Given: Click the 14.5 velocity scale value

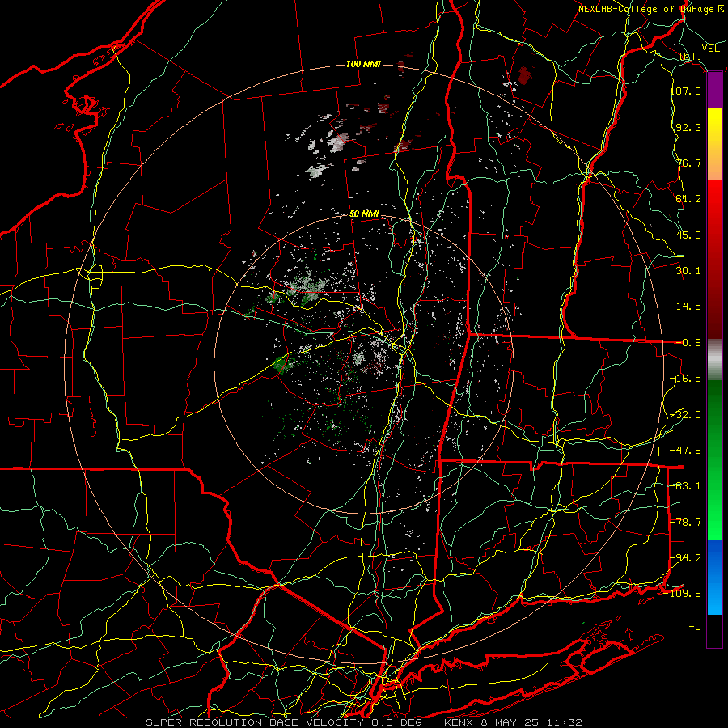Looking at the screenshot, I should [688, 307].
